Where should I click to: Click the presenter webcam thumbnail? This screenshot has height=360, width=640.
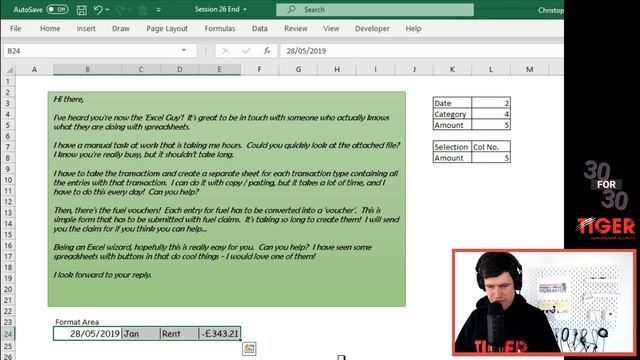[x=544, y=302]
